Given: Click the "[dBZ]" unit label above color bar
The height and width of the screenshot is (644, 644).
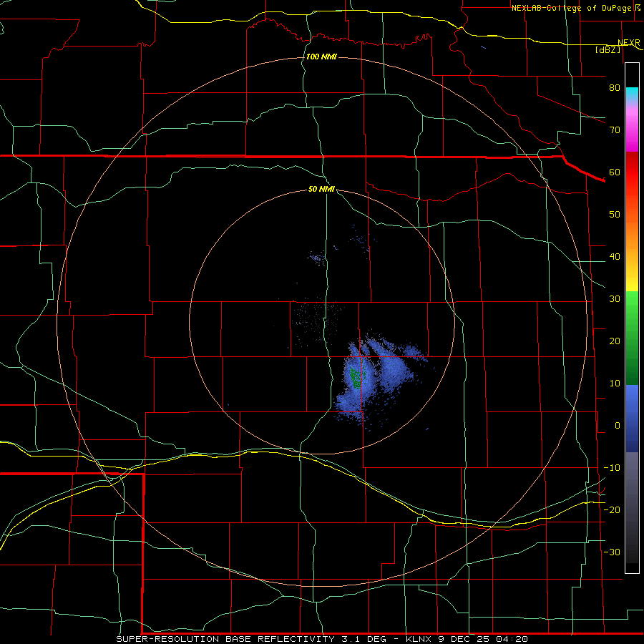Looking at the screenshot, I should click(x=608, y=50).
